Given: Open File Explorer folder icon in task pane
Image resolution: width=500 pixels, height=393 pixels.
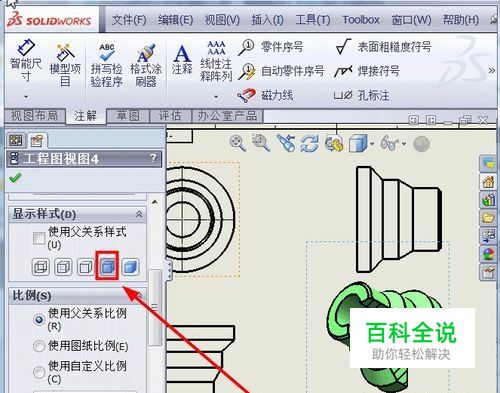Looking at the screenshot, I should (x=488, y=218).
